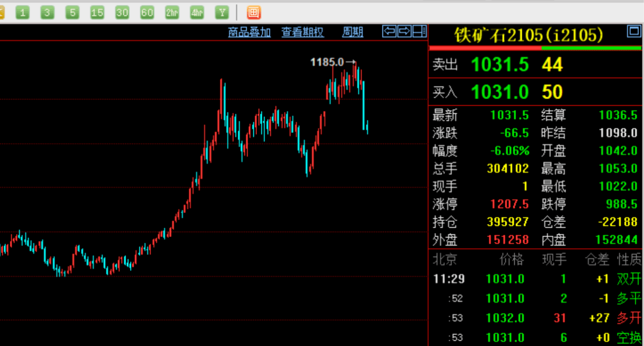Viewport: 644px width, 346px height.
Task: Click the 1185.0 high marker on chart
Action: click(327, 61)
